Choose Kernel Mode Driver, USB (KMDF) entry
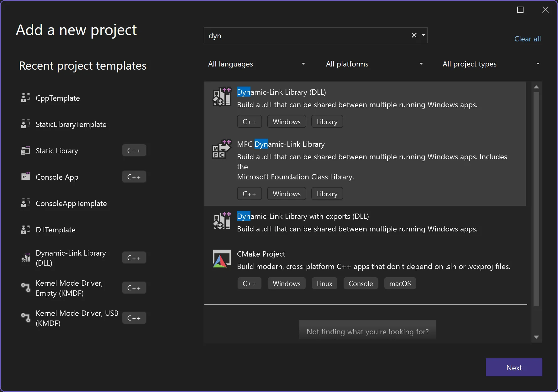 [x=77, y=318]
